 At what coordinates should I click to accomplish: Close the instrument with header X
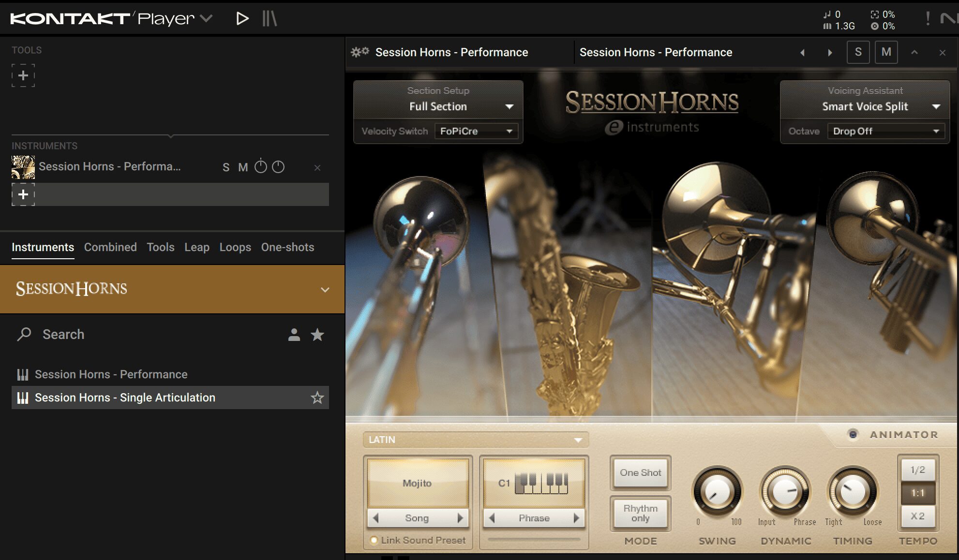tap(943, 53)
